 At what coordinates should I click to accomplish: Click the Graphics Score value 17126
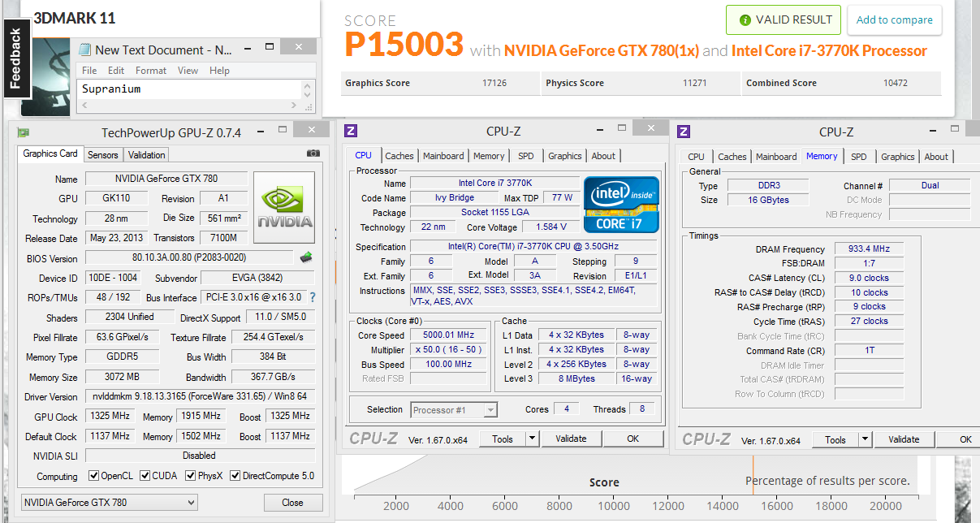[494, 83]
